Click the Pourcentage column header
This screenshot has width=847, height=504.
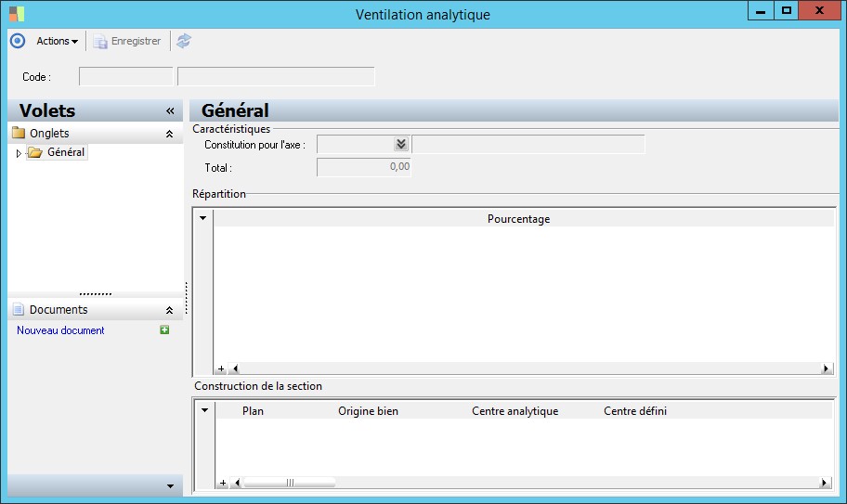(518, 218)
